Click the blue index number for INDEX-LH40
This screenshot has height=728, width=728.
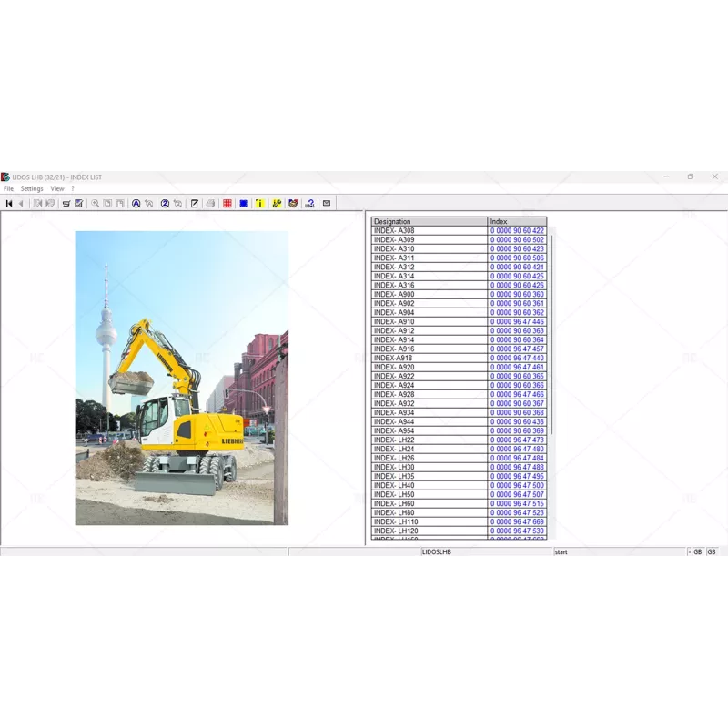coord(517,486)
